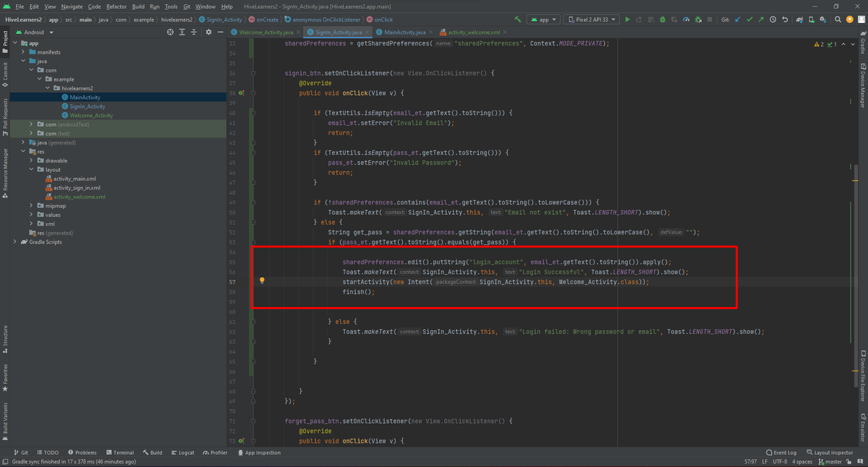The image size is (868, 467).
Task: Click the Git Update Project arrow
Action: [x=738, y=20]
